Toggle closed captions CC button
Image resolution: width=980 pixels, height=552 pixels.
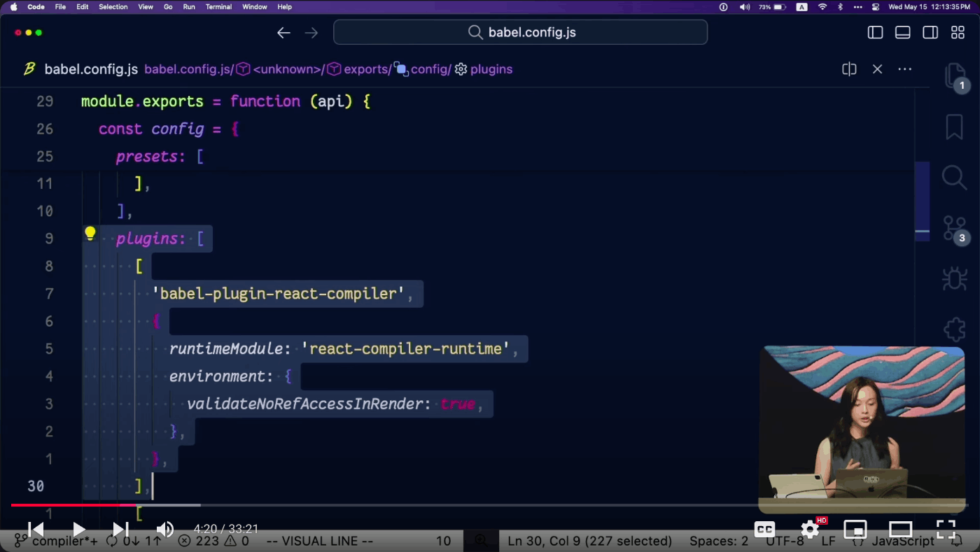coord(764,530)
